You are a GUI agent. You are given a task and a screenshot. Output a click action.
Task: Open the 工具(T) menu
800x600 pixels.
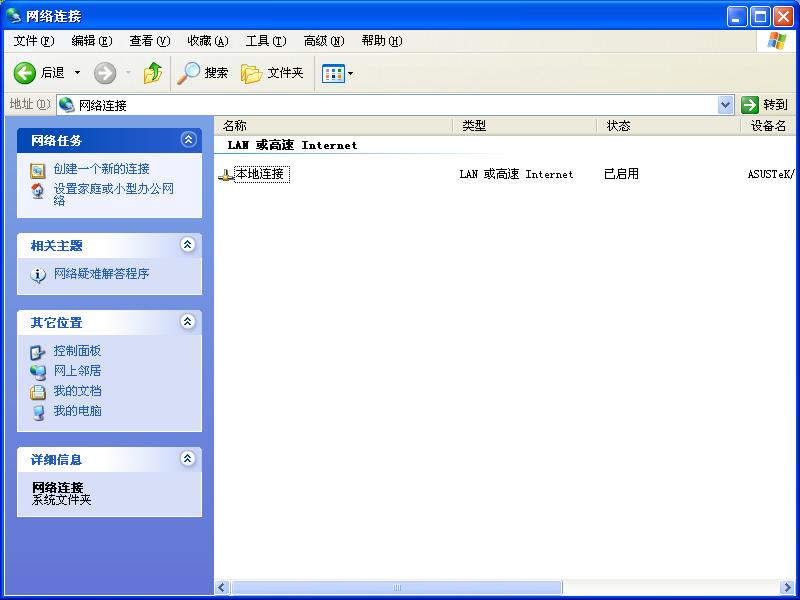click(266, 41)
